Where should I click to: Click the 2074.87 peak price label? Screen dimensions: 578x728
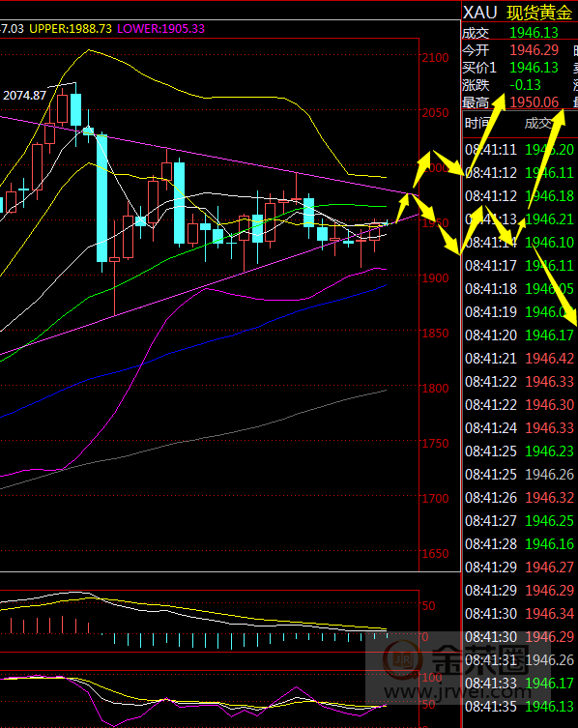coord(24,96)
